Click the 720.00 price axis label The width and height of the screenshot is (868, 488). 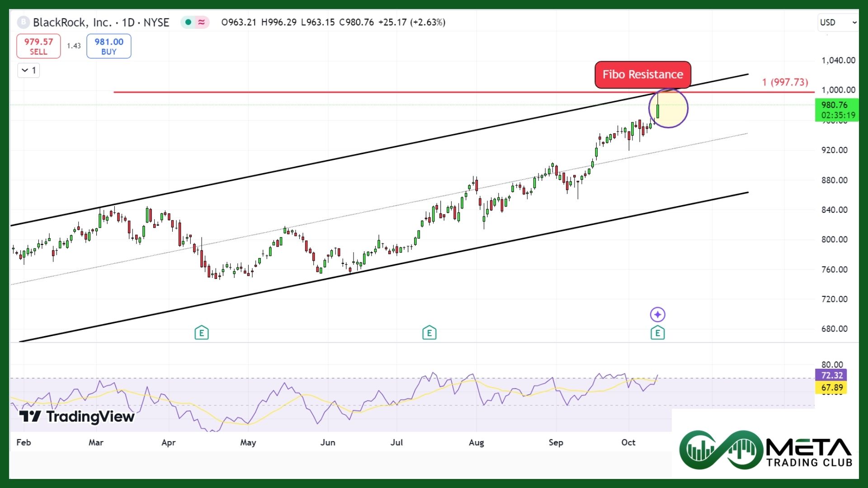pyautogui.click(x=835, y=299)
